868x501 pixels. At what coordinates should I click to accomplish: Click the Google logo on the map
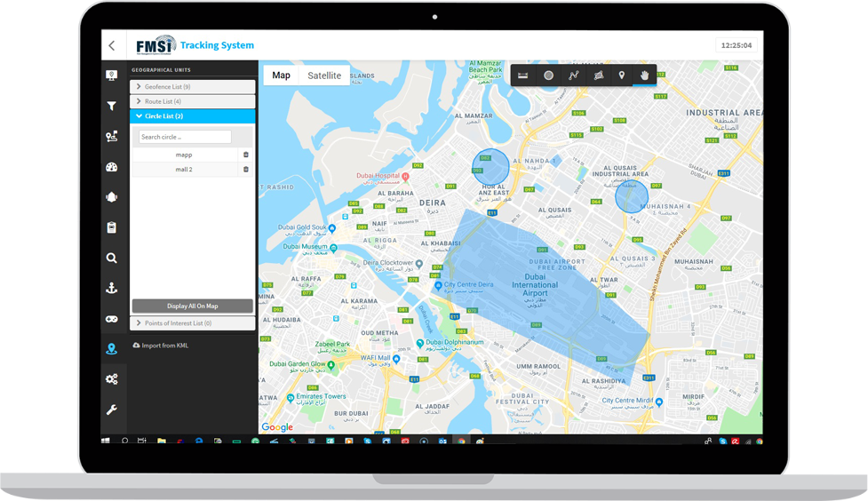coord(277,426)
